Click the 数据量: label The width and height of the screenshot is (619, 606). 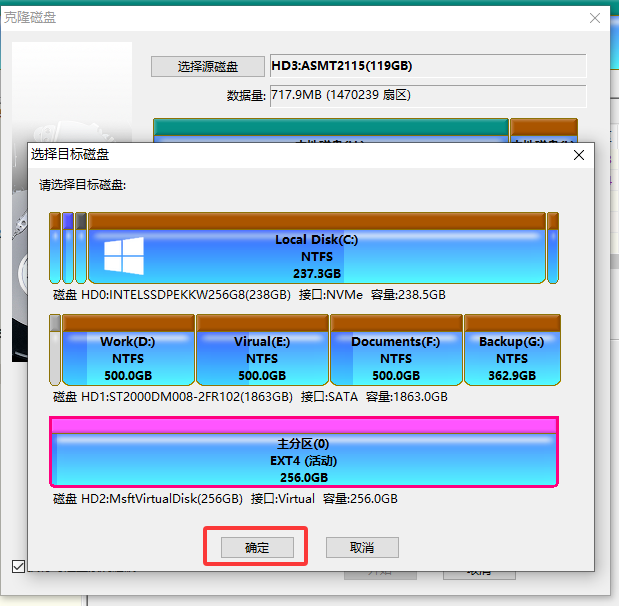[246, 96]
